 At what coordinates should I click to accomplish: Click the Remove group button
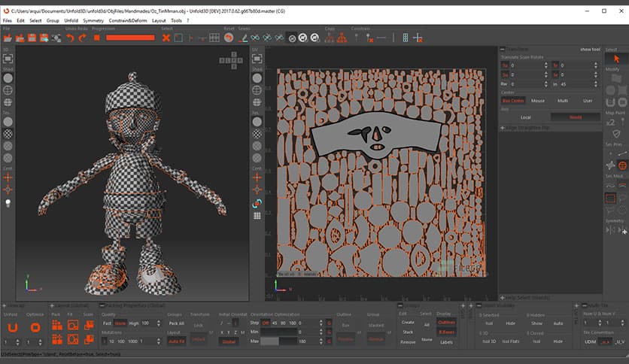[x=408, y=342]
